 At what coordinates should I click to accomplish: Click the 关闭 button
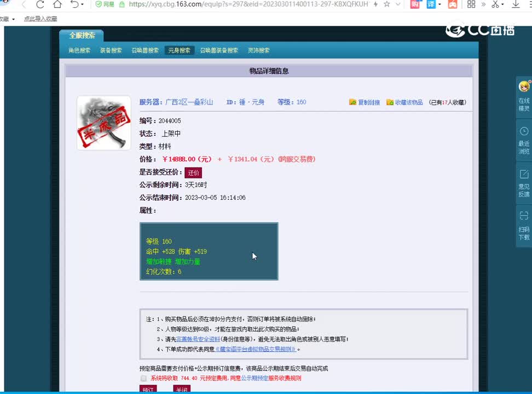click(182, 389)
